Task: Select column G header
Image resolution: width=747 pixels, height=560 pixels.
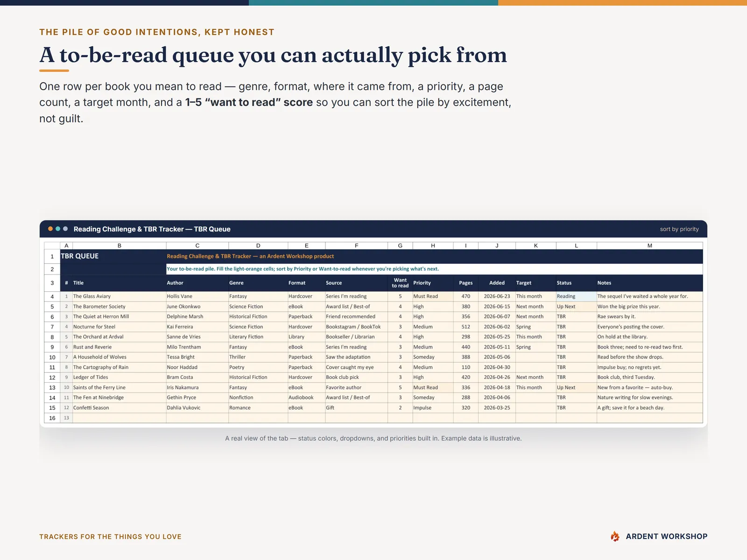Action: click(x=400, y=245)
